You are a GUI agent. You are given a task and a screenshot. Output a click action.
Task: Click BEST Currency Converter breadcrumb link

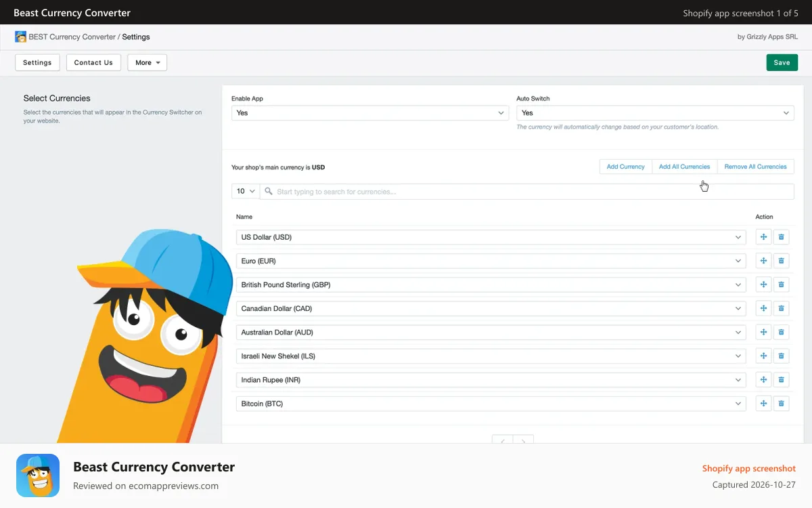(72, 37)
